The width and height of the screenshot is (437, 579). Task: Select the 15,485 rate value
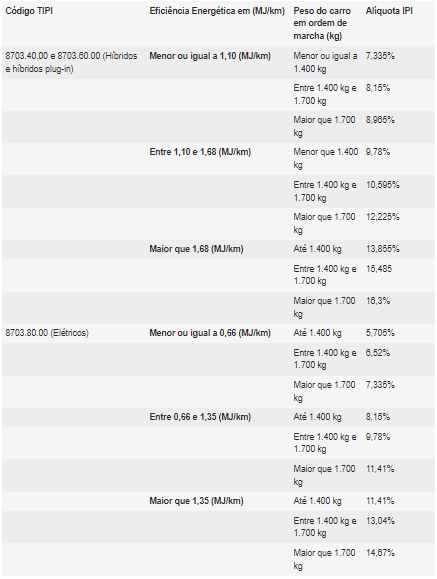(379, 268)
